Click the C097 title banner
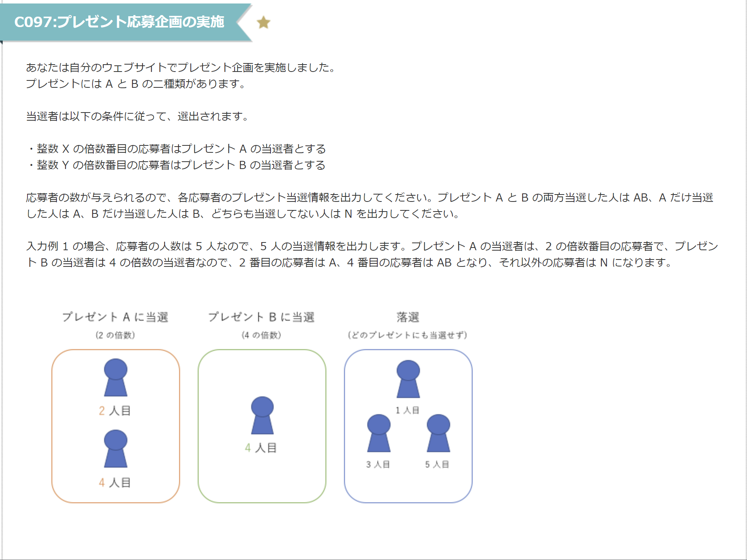 (119, 22)
